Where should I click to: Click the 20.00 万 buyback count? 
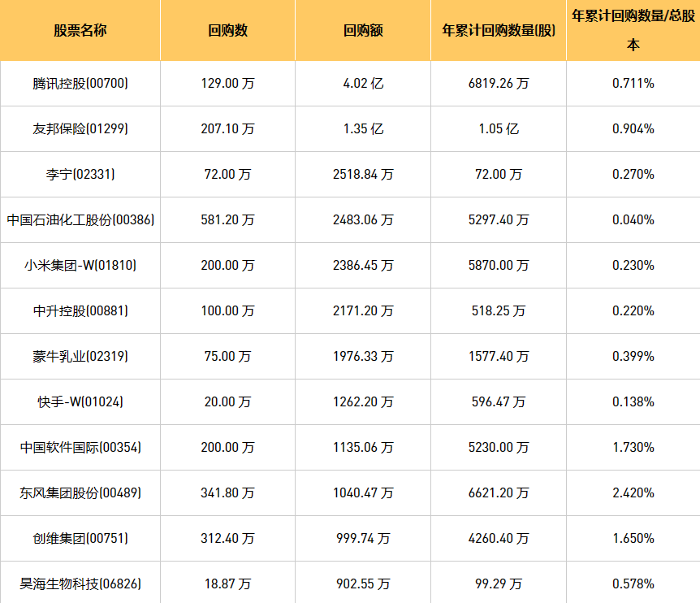(x=227, y=402)
